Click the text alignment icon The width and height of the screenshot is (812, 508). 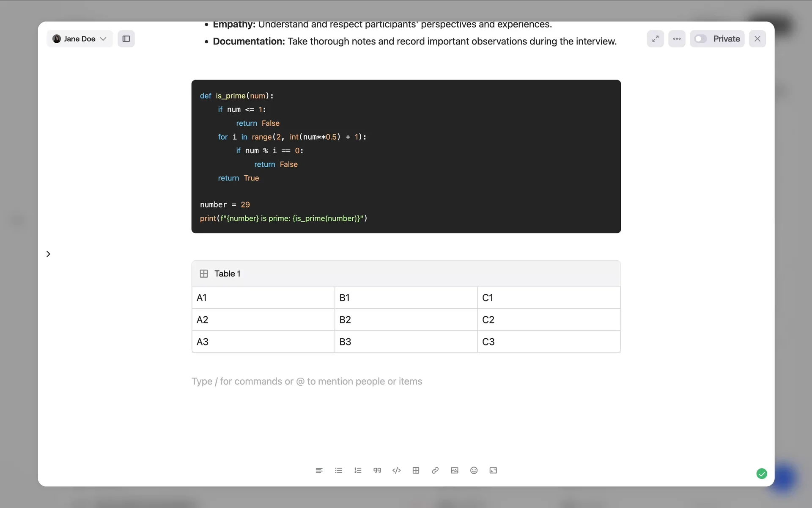pyautogui.click(x=319, y=470)
